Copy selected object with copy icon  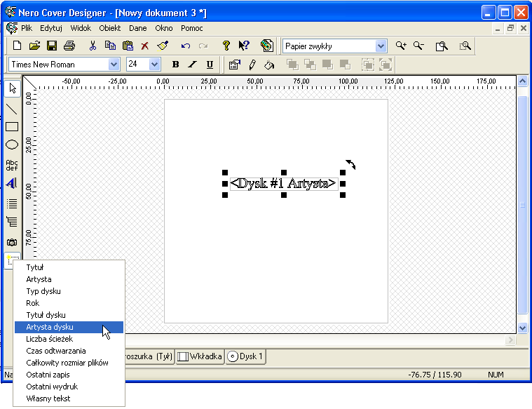pyautogui.click(x=110, y=46)
